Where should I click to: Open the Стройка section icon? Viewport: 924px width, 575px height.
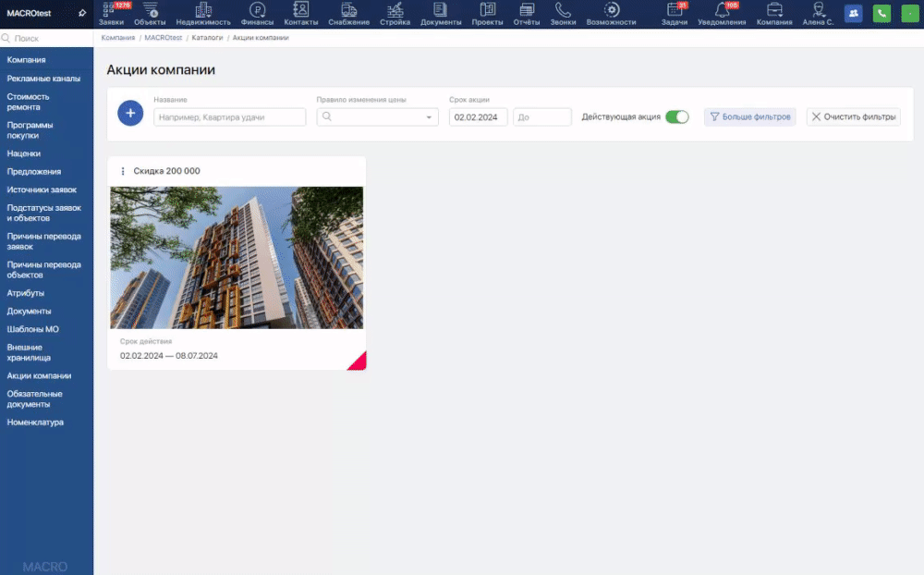point(395,11)
